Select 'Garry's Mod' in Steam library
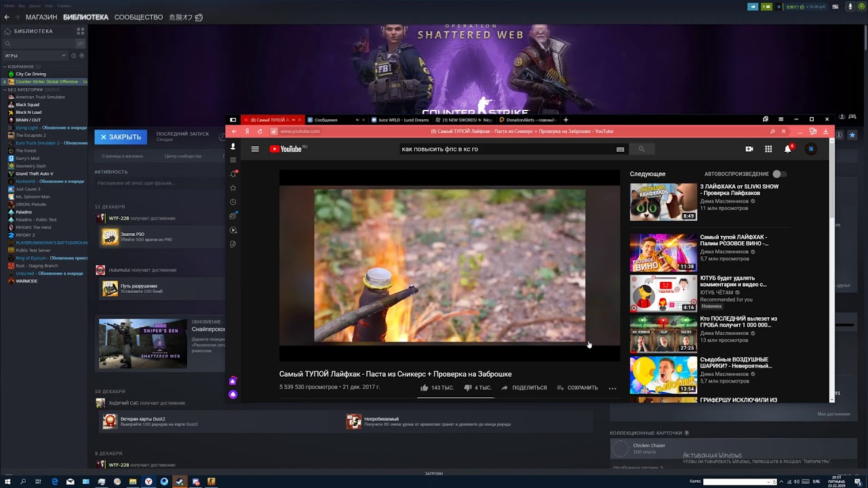Image resolution: width=868 pixels, height=488 pixels. coord(27,158)
